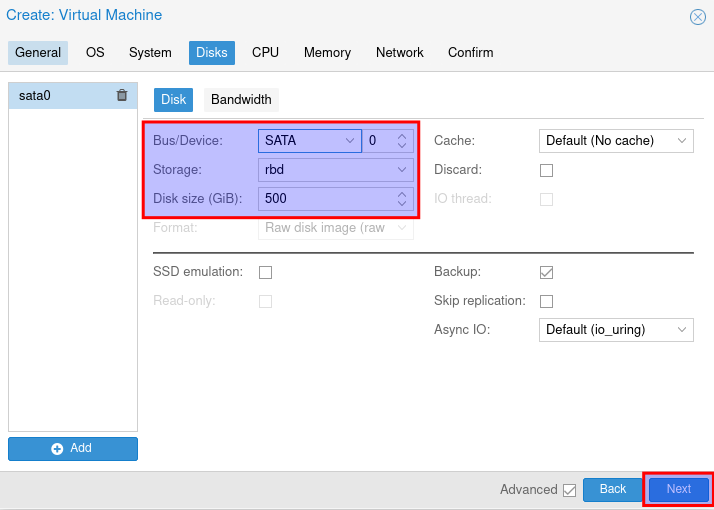Enable Skip replication option
This screenshot has height=510, width=714.
point(546,301)
